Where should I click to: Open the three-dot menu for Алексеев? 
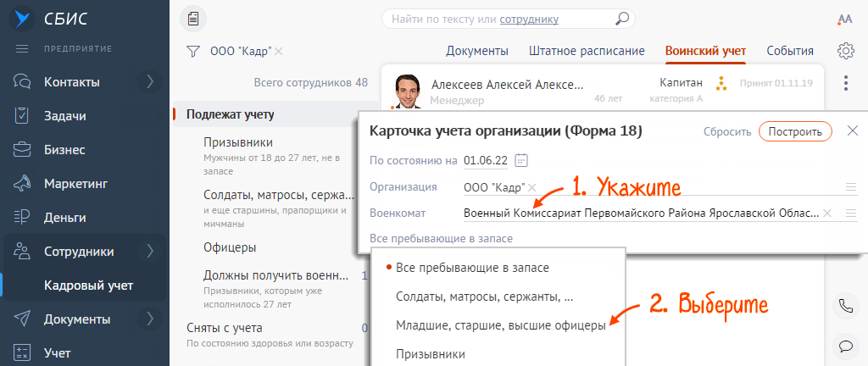(x=845, y=84)
